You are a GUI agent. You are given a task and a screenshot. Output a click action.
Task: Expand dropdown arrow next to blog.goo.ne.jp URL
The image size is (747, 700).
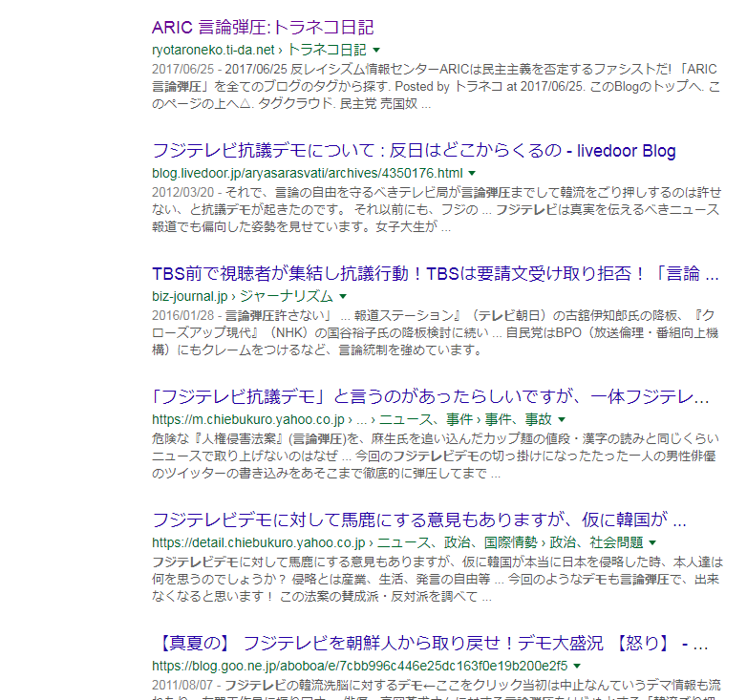577,666
